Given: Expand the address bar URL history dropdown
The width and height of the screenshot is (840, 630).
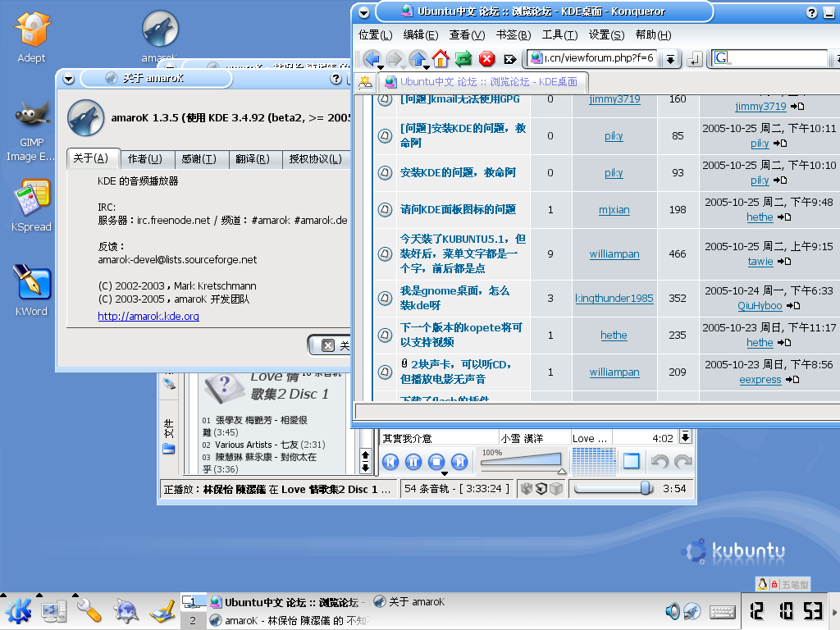Looking at the screenshot, I should (670, 59).
